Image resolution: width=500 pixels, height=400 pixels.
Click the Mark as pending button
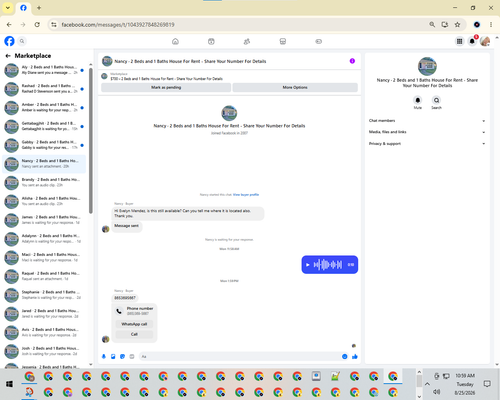(166, 87)
